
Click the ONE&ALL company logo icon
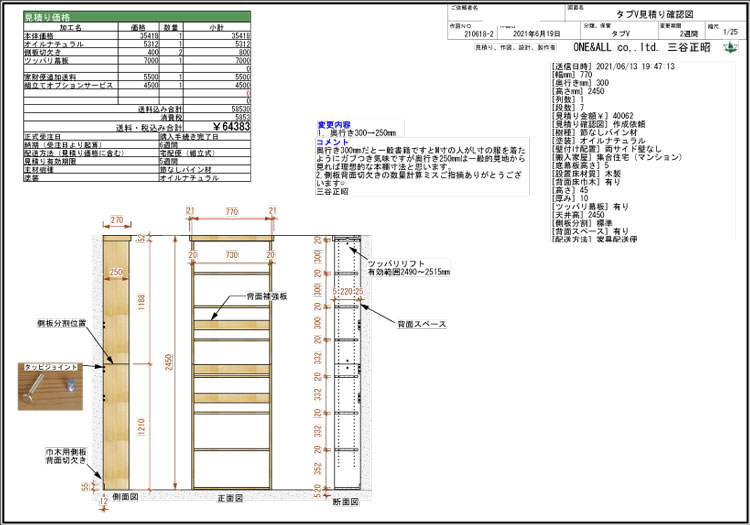coord(729,48)
